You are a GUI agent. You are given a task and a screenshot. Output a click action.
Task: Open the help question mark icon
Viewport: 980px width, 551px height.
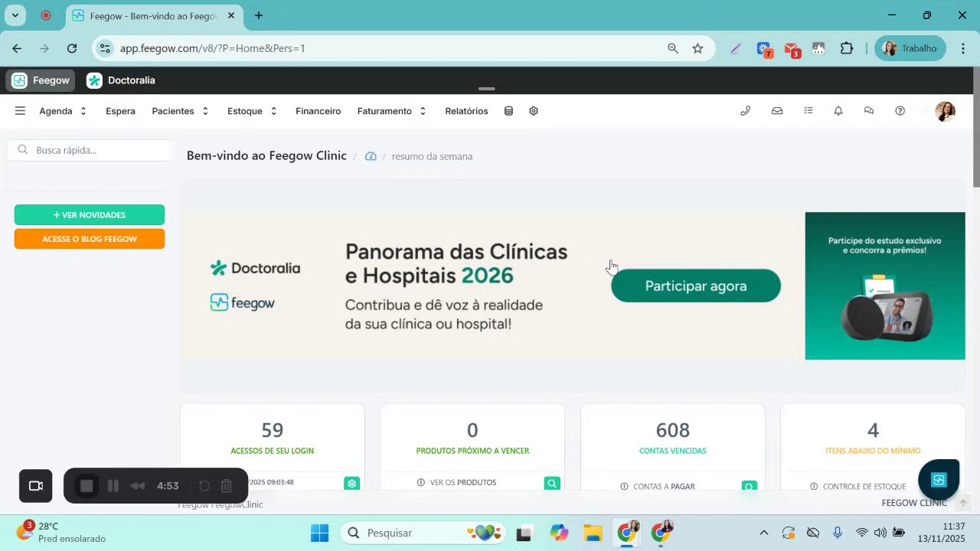pyautogui.click(x=900, y=111)
